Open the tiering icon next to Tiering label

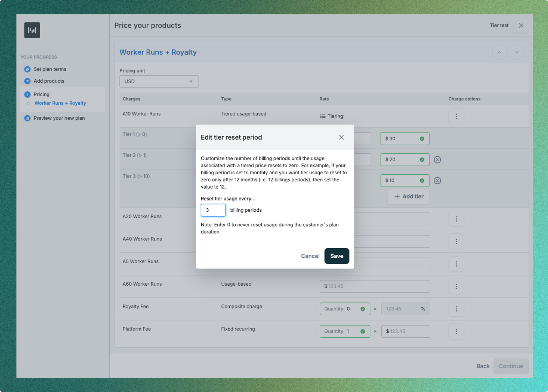[x=322, y=116]
